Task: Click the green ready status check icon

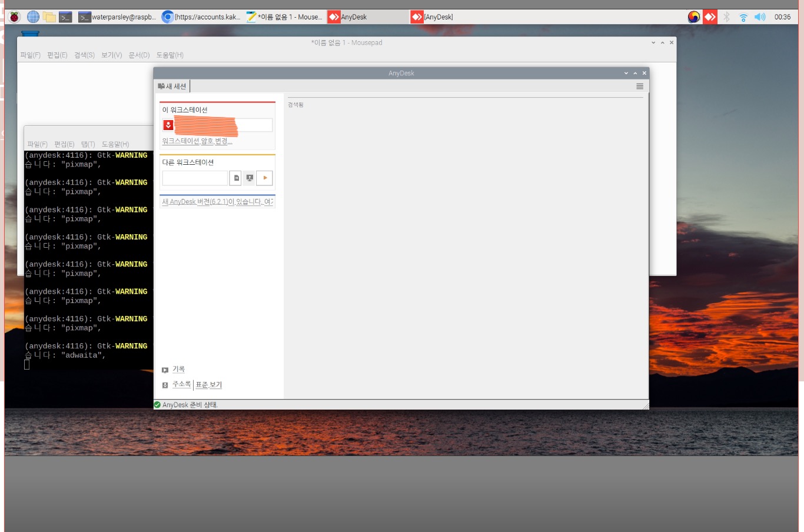Action: pyautogui.click(x=157, y=405)
